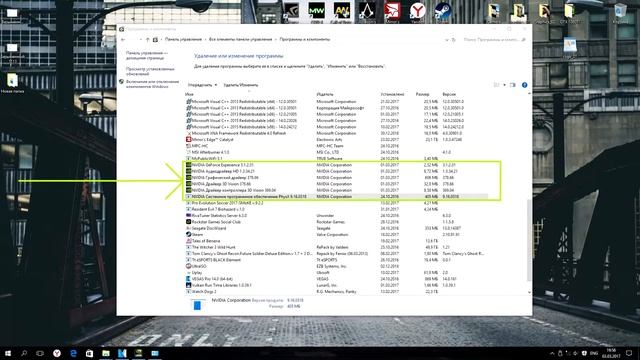Click the program list vertical scrollbar
The width and height of the screenshot is (640, 360).
pos(529,240)
